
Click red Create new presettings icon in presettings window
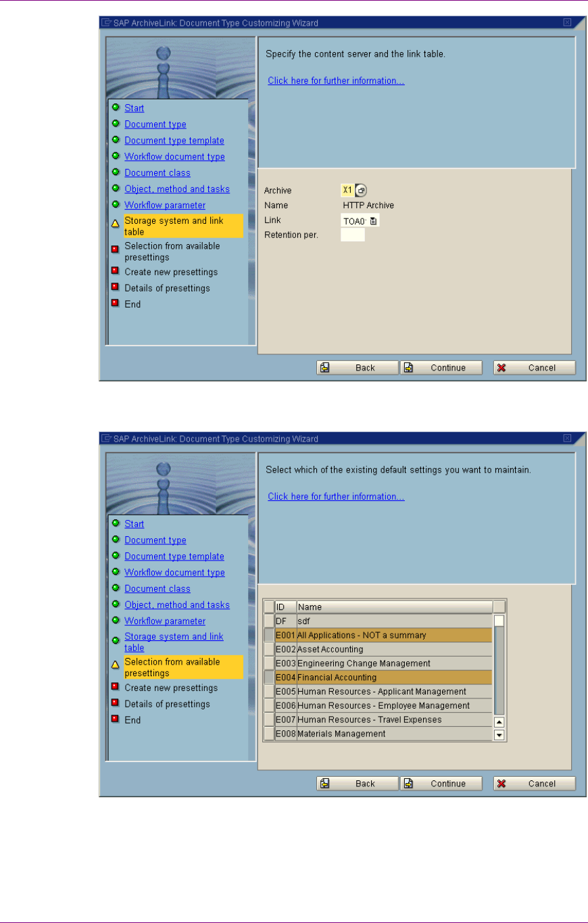[116, 688]
